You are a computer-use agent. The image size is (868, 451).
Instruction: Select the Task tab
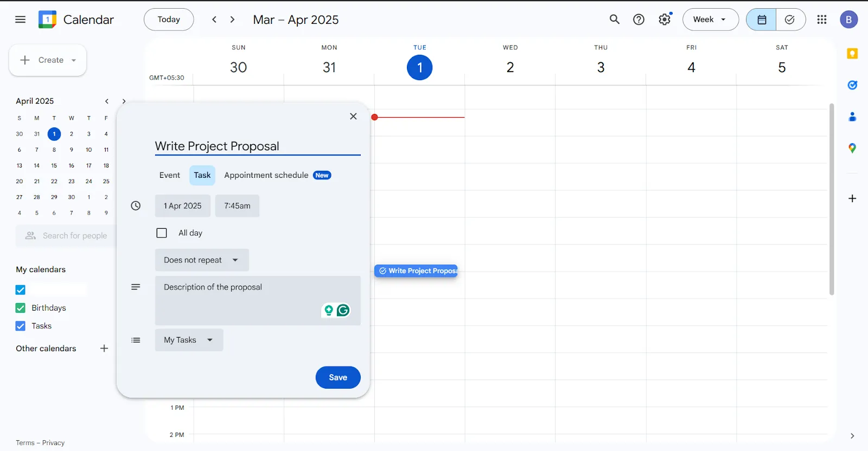(202, 175)
